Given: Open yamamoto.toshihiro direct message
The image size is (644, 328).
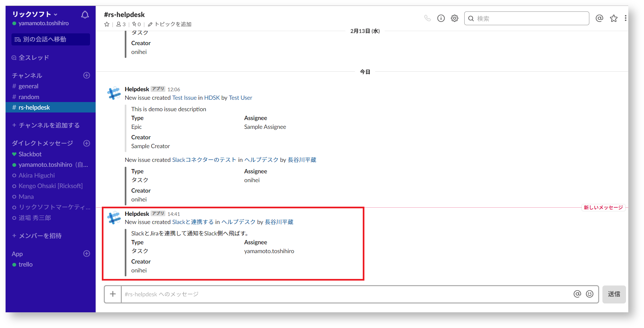Looking at the screenshot, I should pyautogui.click(x=50, y=165).
